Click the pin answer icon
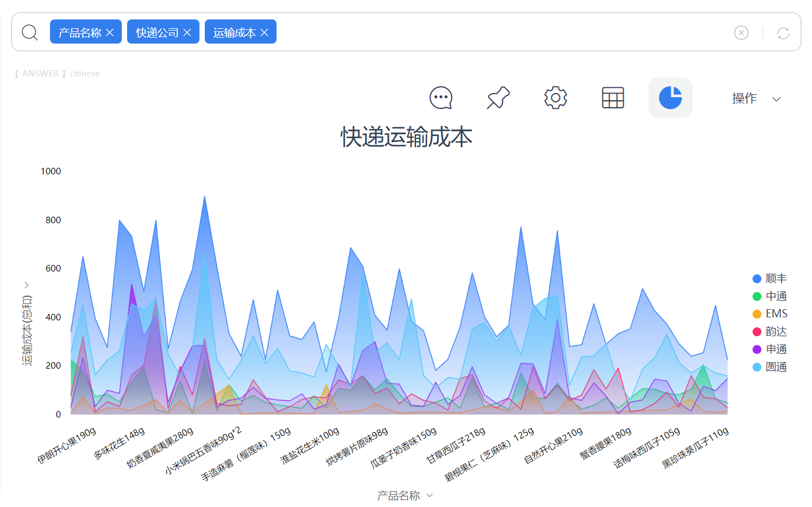 click(x=497, y=98)
